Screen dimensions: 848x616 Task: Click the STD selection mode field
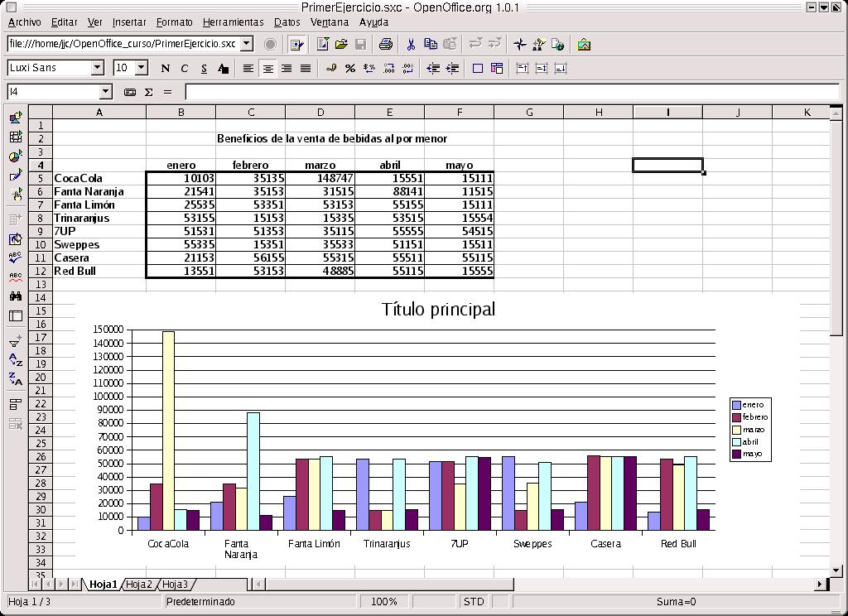[x=474, y=601]
